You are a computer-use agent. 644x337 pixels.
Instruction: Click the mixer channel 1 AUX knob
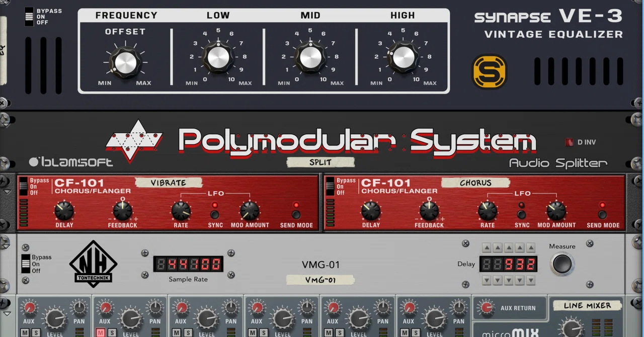pyautogui.click(x=29, y=308)
